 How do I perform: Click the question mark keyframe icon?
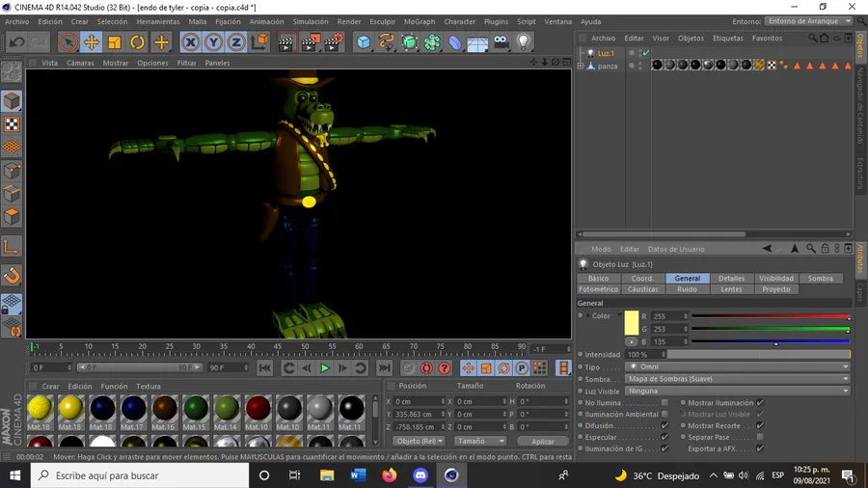(445, 368)
